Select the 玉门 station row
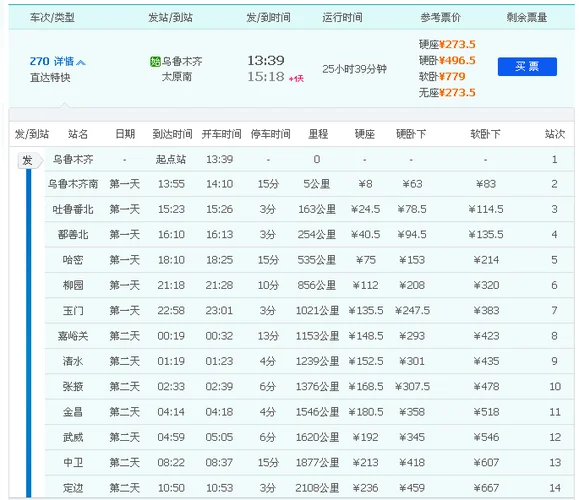Viewport: 579px width, 500px height. point(309,311)
